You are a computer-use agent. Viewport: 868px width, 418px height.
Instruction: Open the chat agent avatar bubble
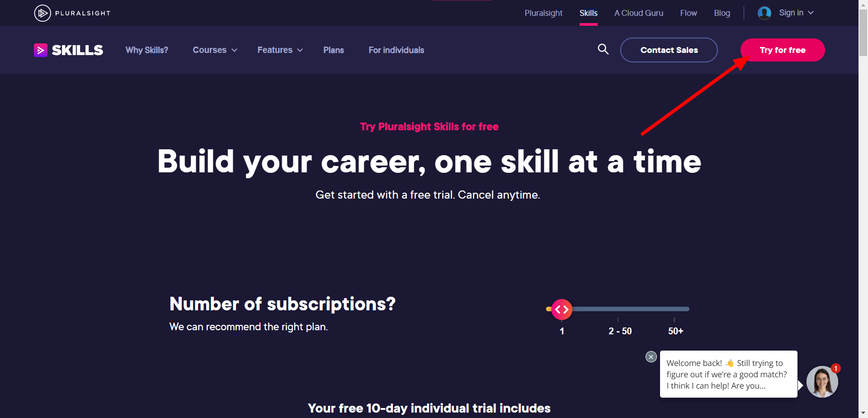[x=822, y=382]
